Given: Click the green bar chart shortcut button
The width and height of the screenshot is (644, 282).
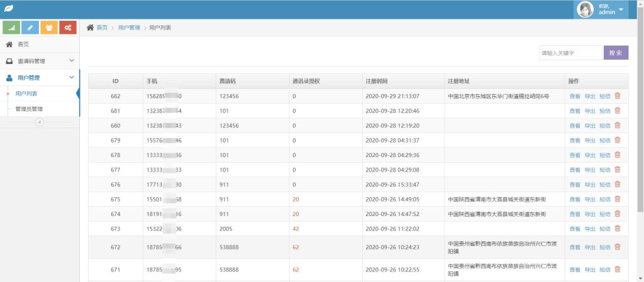Looking at the screenshot, I should tap(11, 28).
